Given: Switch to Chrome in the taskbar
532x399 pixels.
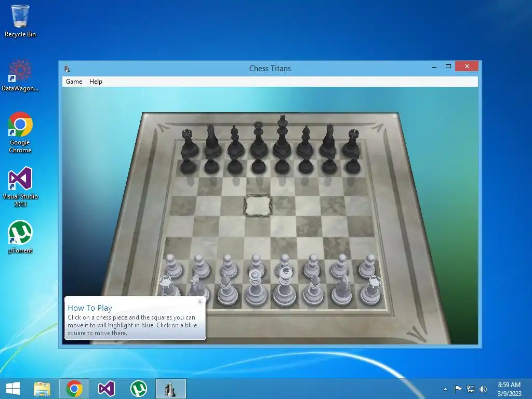Looking at the screenshot, I should pyautogui.click(x=74, y=389).
